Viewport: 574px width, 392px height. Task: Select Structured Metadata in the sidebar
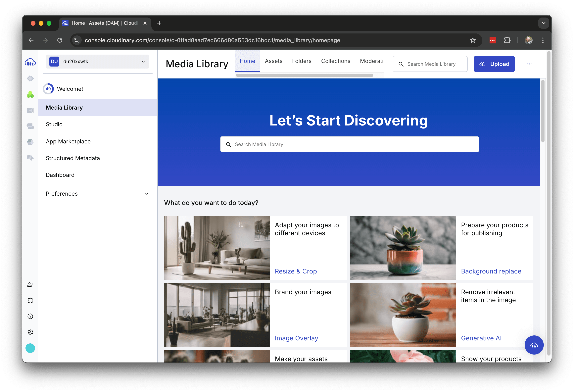(73, 158)
